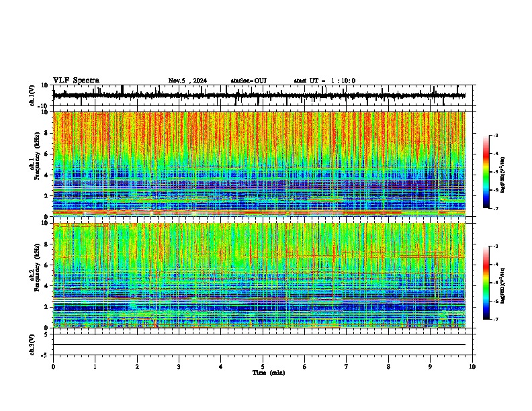
Task: Click time axis tick label '8'
Action: (x=388, y=367)
